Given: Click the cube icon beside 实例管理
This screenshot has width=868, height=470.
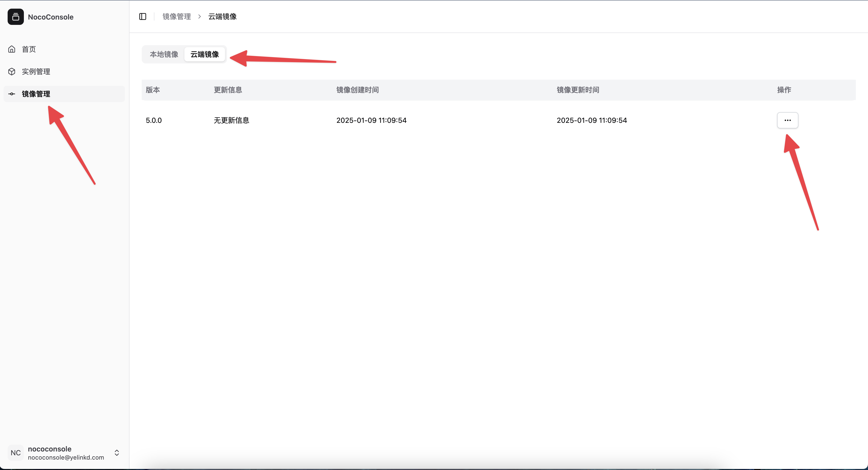Looking at the screenshot, I should pos(12,71).
